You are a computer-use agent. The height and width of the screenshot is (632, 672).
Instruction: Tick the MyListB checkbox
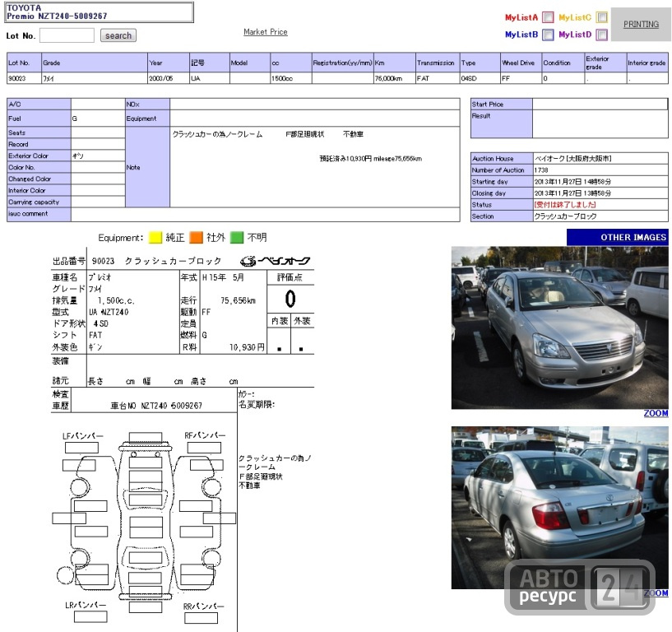[548, 35]
